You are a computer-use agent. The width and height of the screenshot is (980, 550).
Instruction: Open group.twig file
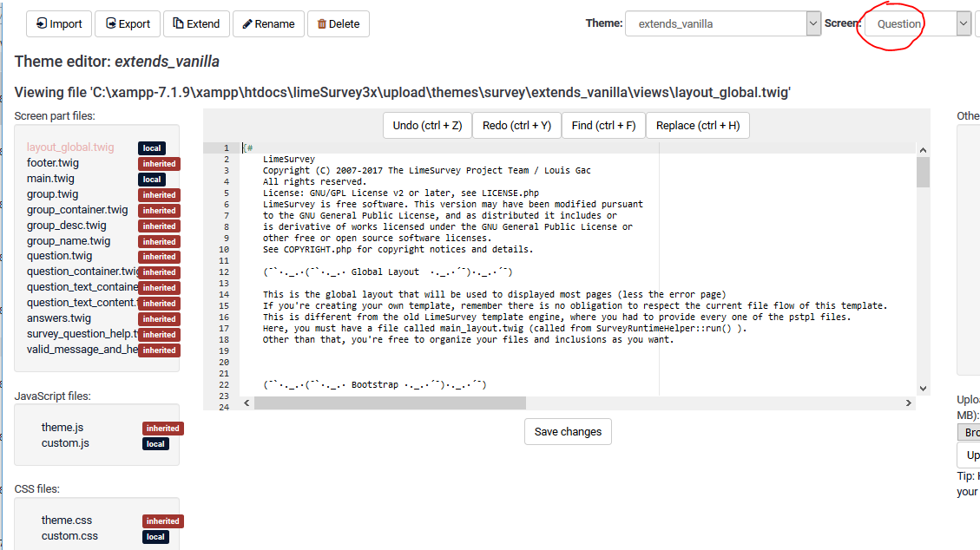52,194
